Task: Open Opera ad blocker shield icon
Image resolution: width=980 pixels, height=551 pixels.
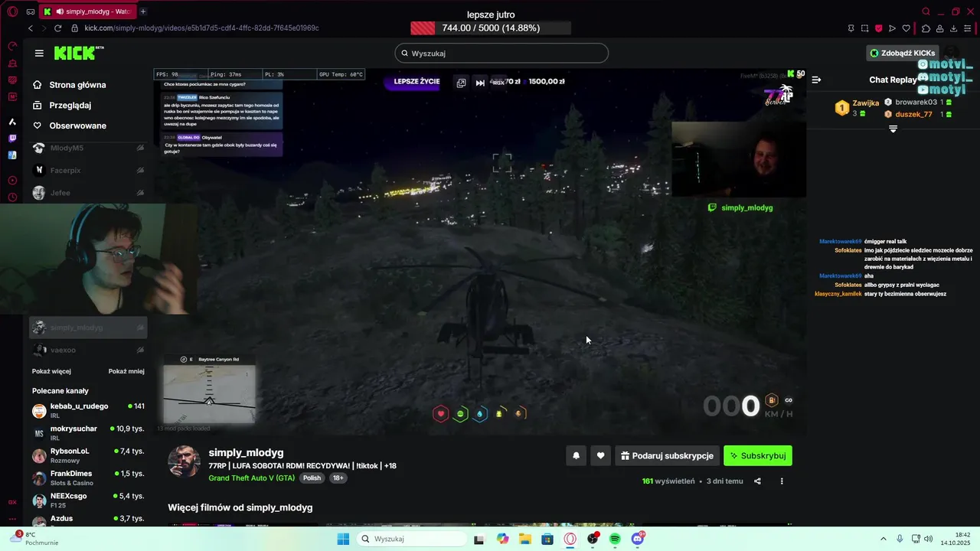Action: pyautogui.click(x=878, y=28)
